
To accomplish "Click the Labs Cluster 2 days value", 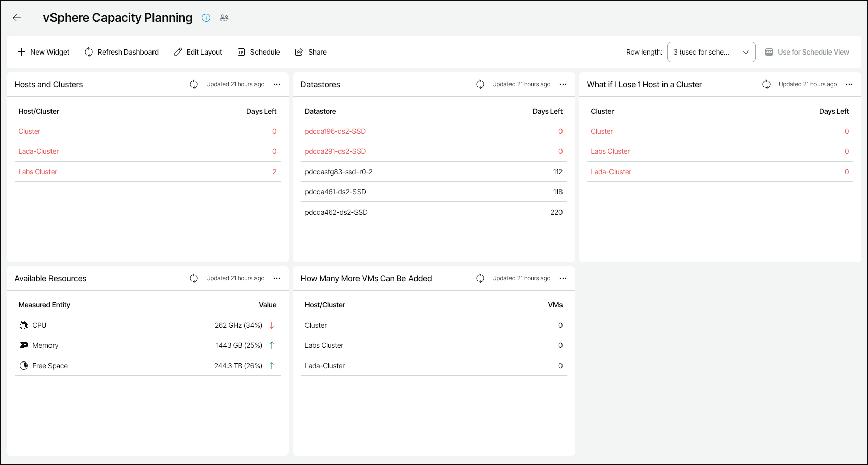I will click(x=274, y=172).
